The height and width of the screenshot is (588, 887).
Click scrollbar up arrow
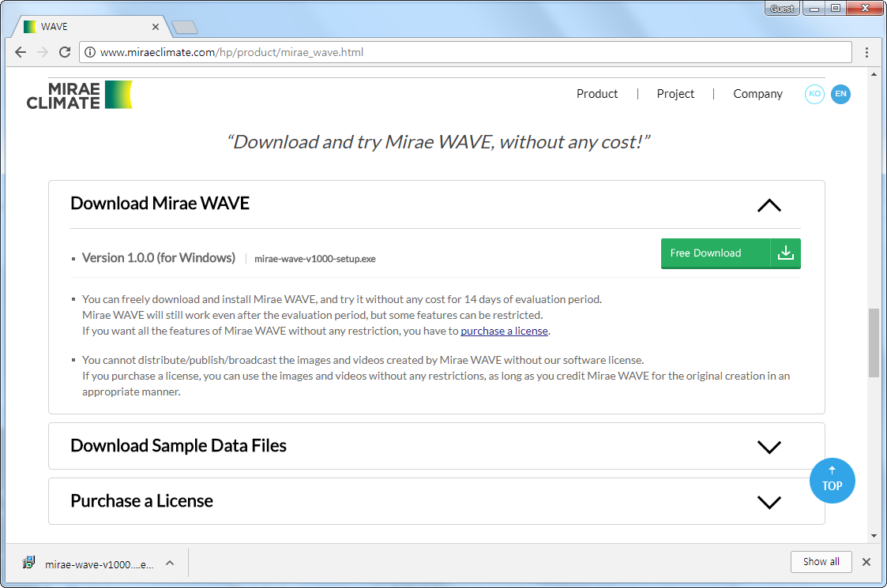tap(874, 74)
